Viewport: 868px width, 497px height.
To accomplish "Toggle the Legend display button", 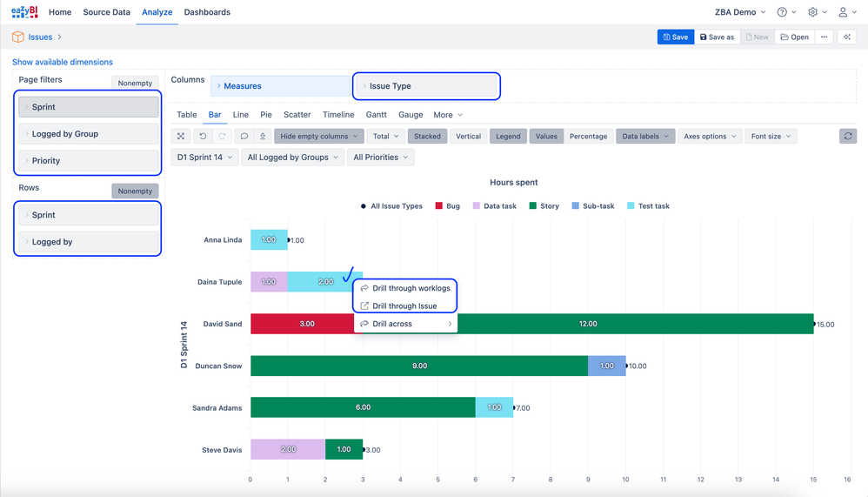I will 508,137.
